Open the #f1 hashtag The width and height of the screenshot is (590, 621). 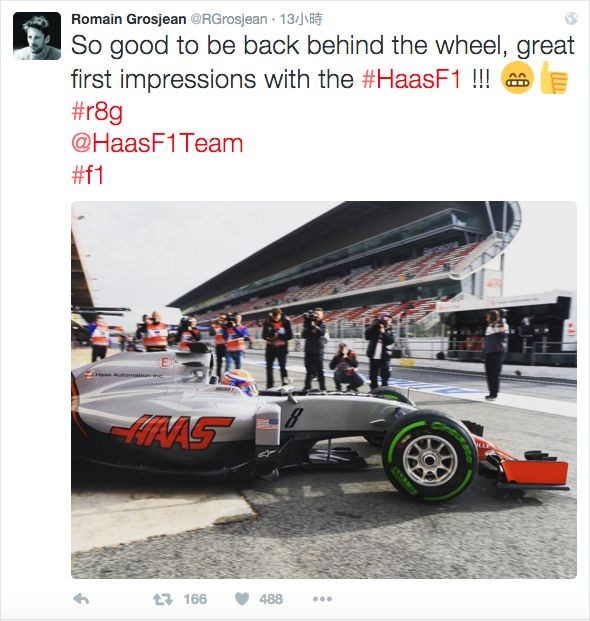[88, 175]
